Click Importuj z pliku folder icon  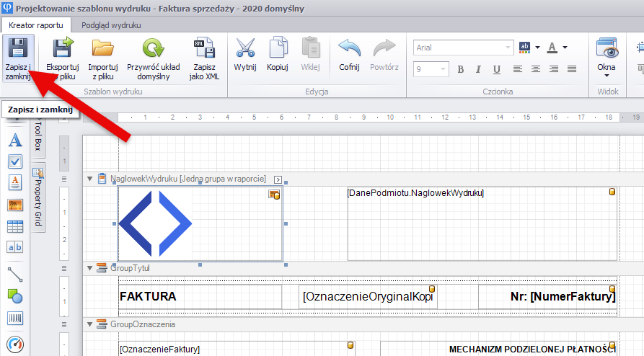[x=103, y=49]
